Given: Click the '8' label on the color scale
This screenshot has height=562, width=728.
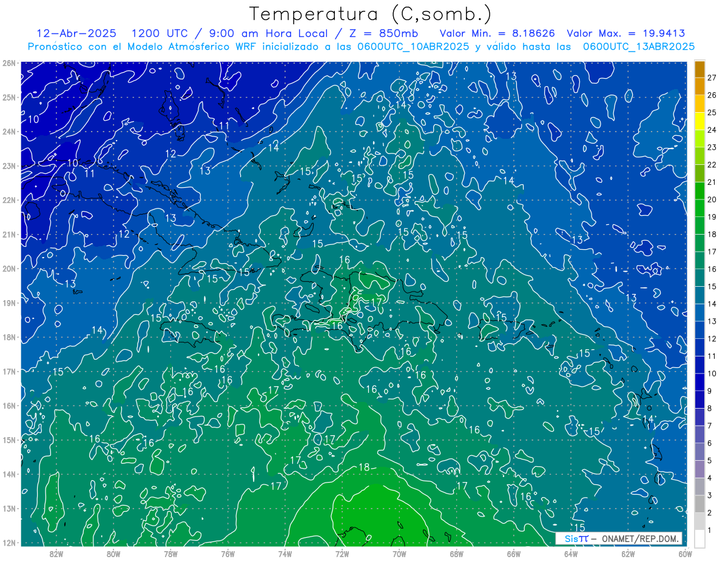Looking at the screenshot, I should coord(709,408).
